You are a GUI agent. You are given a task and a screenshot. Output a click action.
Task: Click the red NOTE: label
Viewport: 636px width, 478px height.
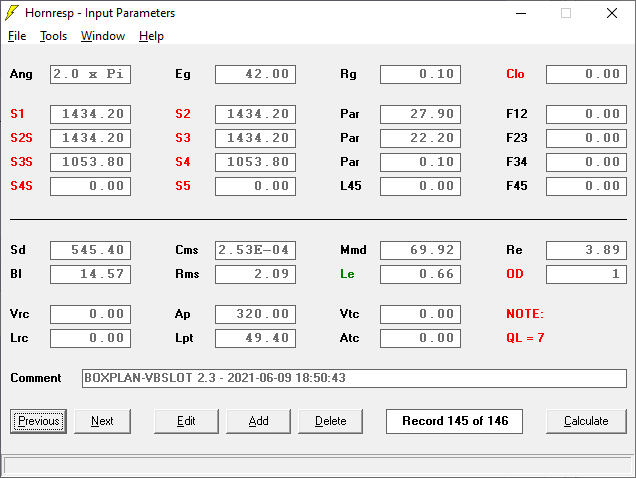pos(525,314)
